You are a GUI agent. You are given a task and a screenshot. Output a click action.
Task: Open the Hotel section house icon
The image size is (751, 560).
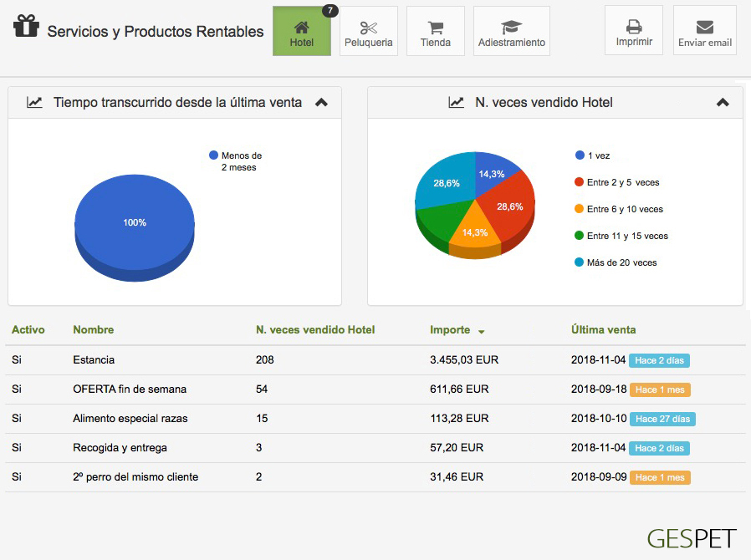pyautogui.click(x=301, y=27)
